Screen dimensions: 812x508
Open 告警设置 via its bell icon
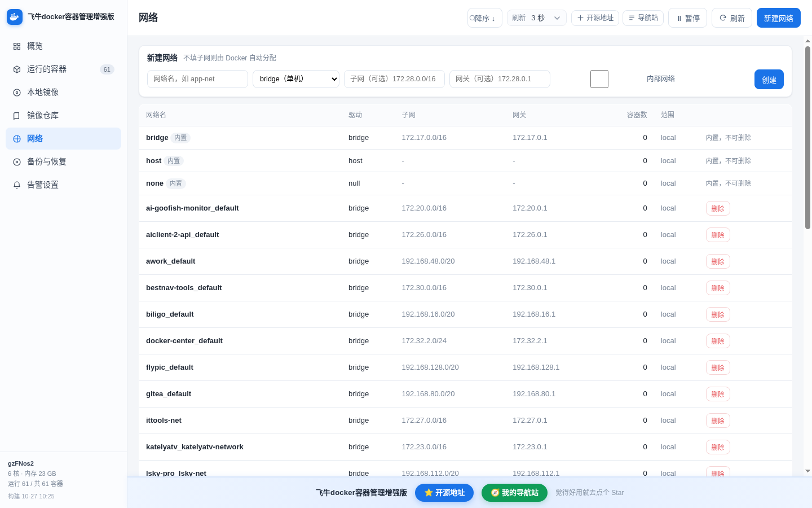point(17,185)
